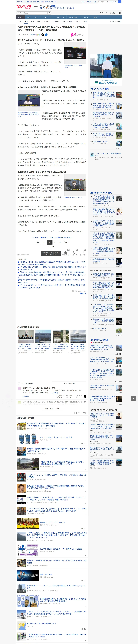Screen dimensions: 138x644
Task: Click the ヘルプ link in the header
Action: pos(94,2)
